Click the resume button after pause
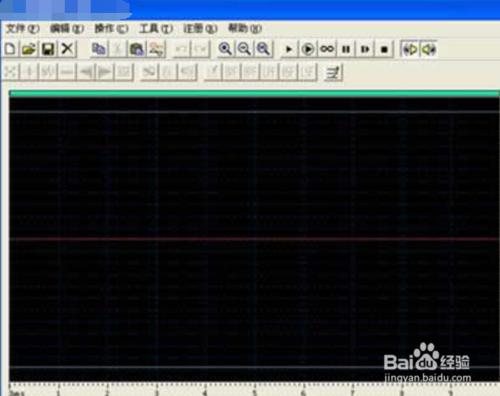The width and height of the screenshot is (500, 396). point(365,49)
